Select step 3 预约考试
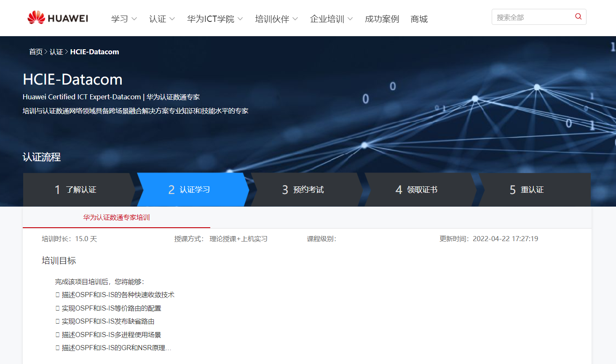The height and width of the screenshot is (364, 616). (307, 189)
